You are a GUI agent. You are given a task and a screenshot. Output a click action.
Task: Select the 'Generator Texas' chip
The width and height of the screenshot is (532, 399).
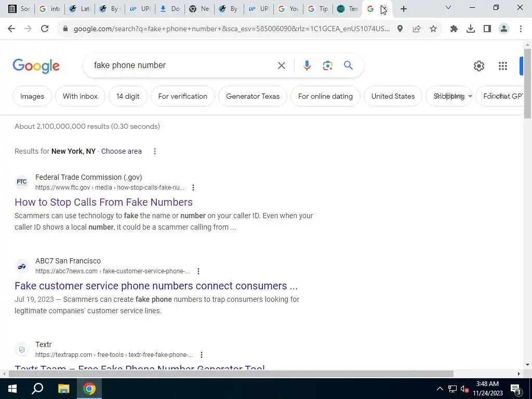[x=253, y=96]
